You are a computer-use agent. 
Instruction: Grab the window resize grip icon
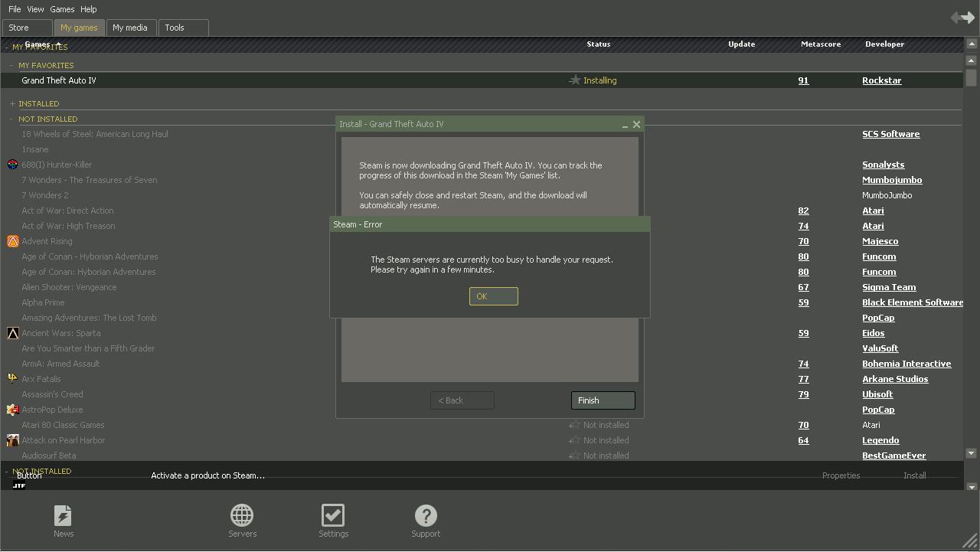click(969, 541)
